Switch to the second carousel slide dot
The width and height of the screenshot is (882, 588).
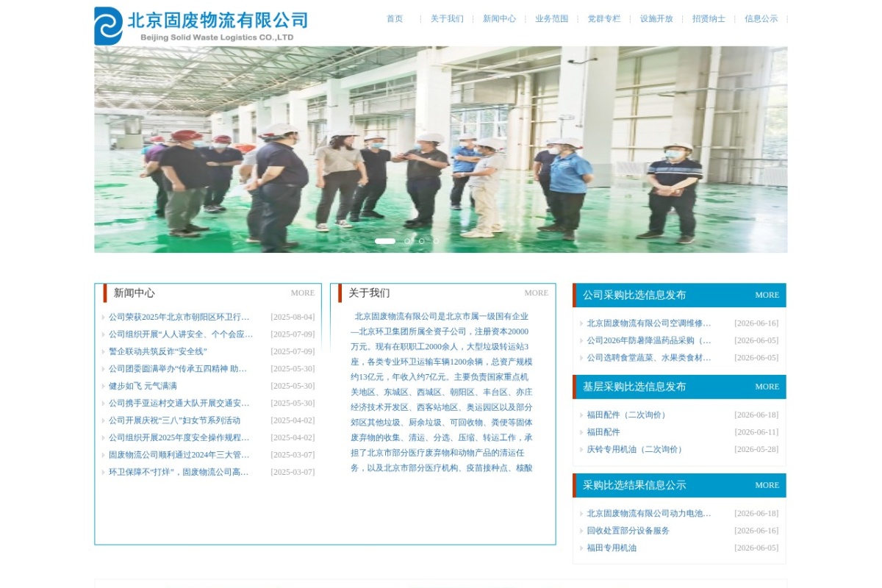click(x=407, y=241)
